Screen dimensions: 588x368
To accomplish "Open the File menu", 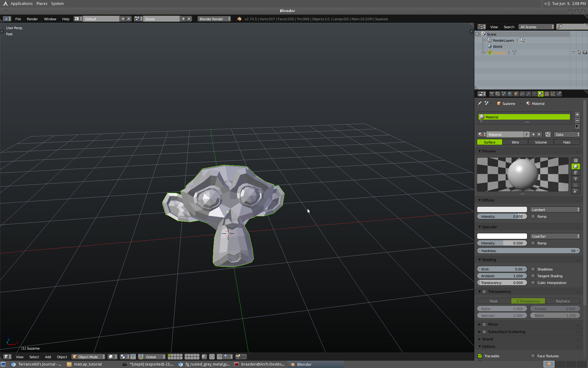I will coord(18,19).
